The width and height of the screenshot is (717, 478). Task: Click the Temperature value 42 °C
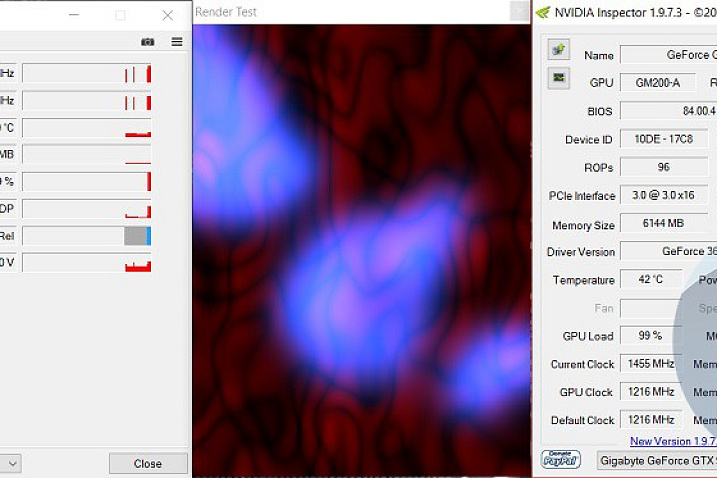[651, 279]
